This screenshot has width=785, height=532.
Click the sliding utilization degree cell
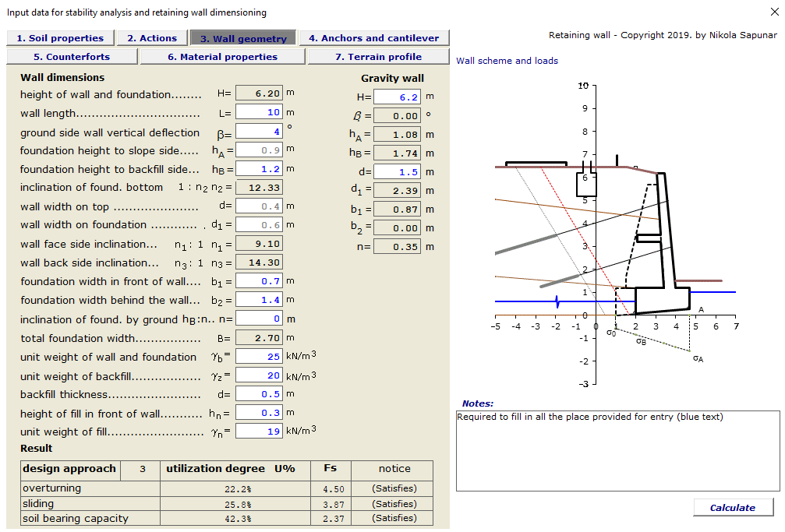212,503
